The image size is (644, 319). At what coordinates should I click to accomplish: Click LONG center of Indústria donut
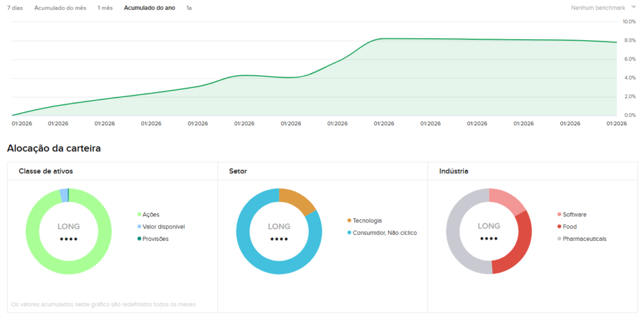(489, 227)
